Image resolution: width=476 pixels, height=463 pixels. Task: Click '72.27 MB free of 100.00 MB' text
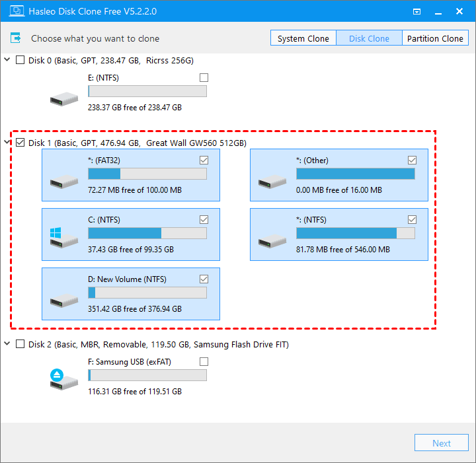135,190
